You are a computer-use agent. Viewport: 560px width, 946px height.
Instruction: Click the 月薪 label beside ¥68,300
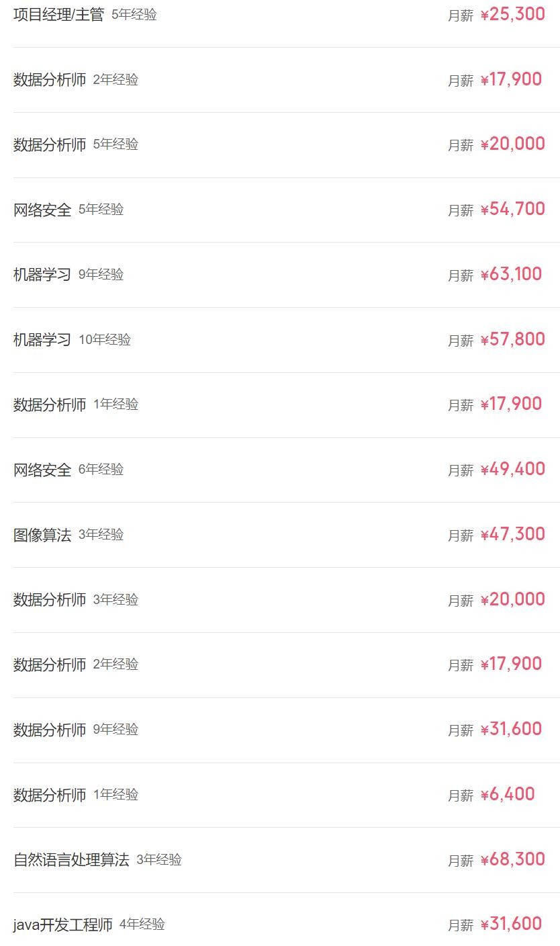461,861
